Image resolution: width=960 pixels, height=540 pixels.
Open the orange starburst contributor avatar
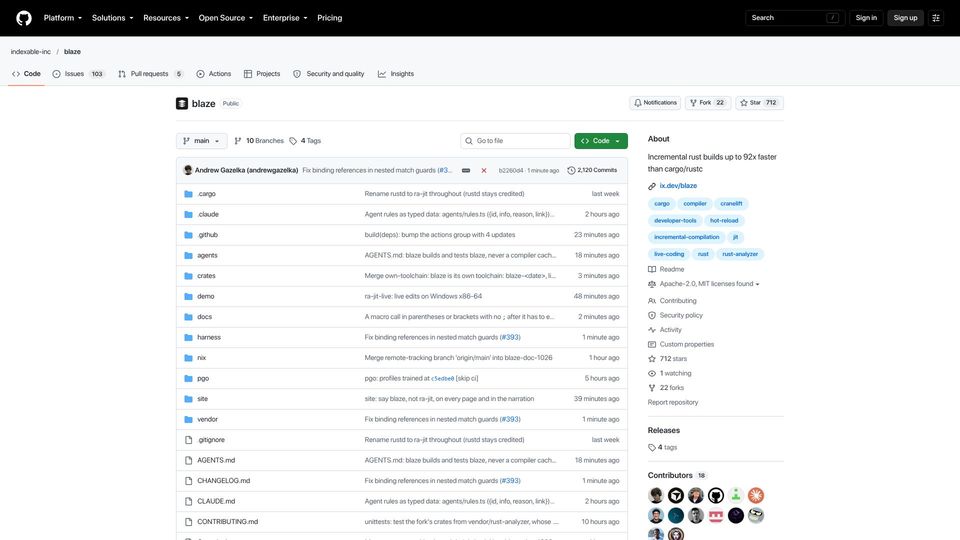coord(756,495)
